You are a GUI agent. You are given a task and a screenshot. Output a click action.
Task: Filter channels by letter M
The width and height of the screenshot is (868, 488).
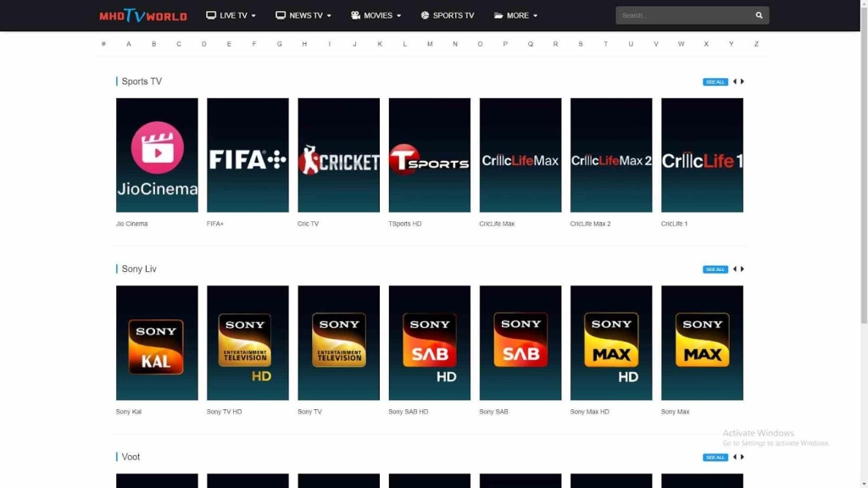click(x=430, y=44)
